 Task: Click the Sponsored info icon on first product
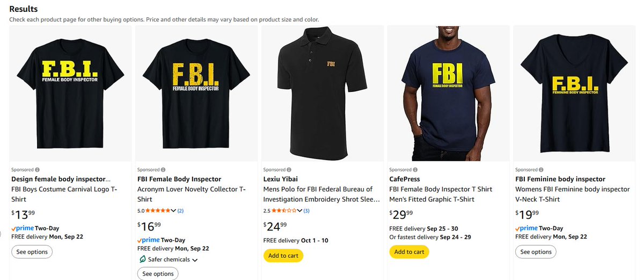pyautogui.click(x=38, y=169)
